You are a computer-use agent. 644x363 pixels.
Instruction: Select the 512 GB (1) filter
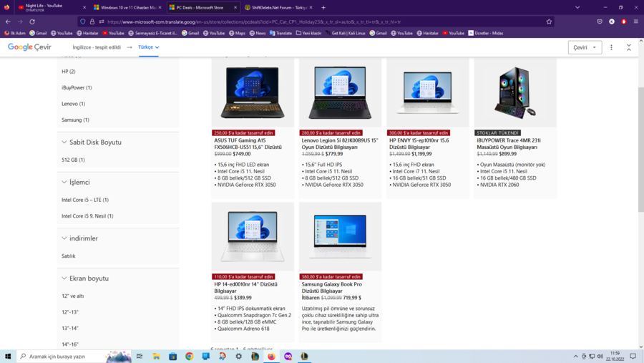(x=73, y=160)
